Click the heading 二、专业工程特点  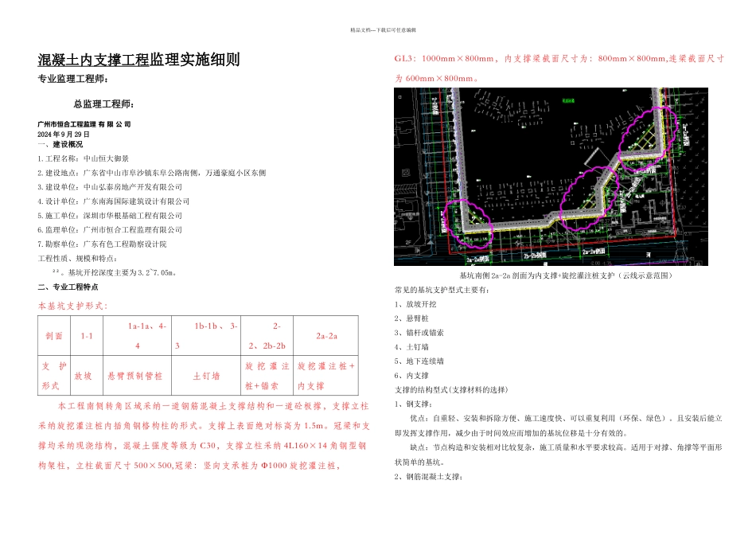click(x=68, y=287)
